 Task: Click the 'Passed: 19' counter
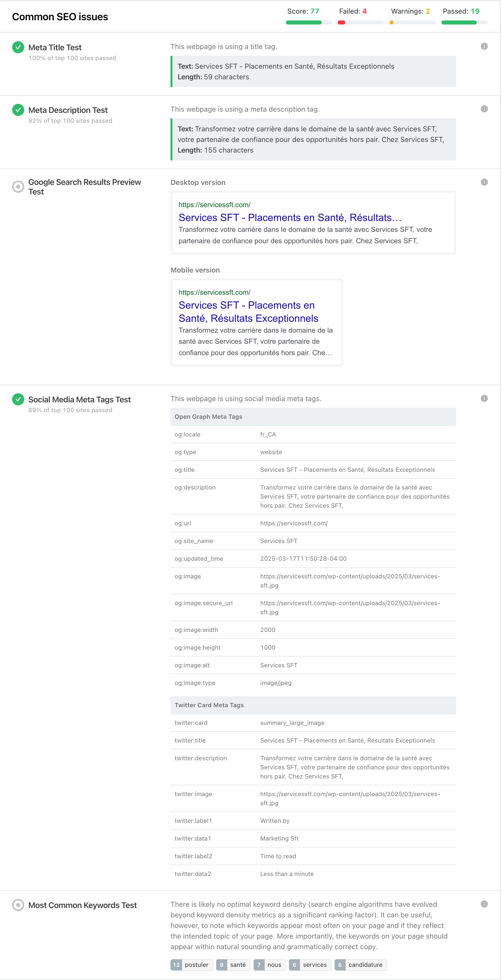tap(461, 11)
